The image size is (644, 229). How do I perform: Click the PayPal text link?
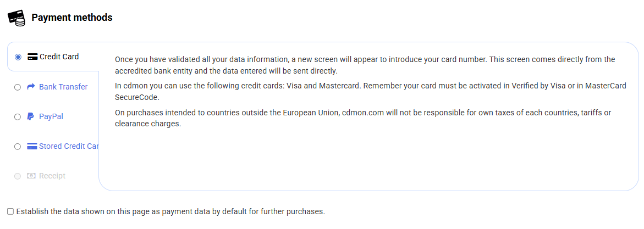(x=51, y=116)
